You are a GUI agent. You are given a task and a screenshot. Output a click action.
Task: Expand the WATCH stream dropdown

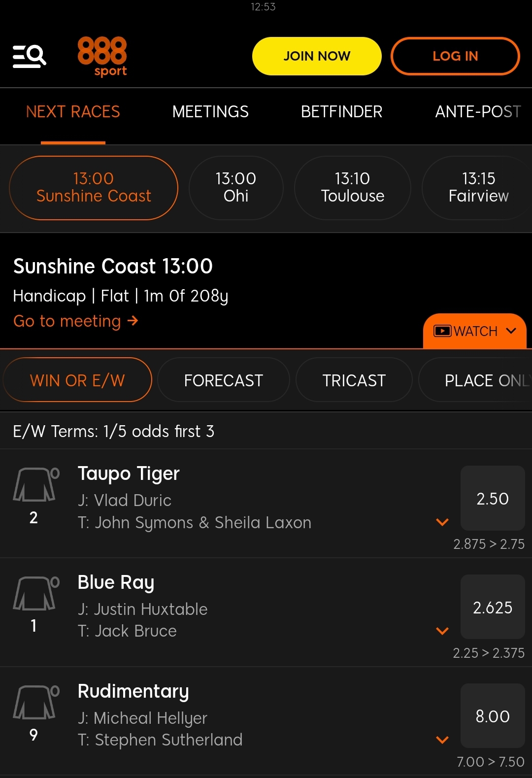(511, 331)
